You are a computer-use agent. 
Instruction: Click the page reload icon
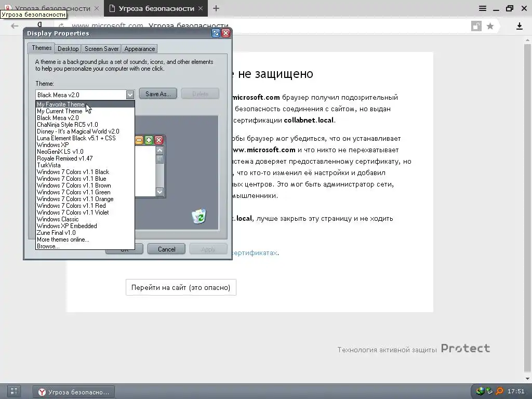(x=61, y=26)
